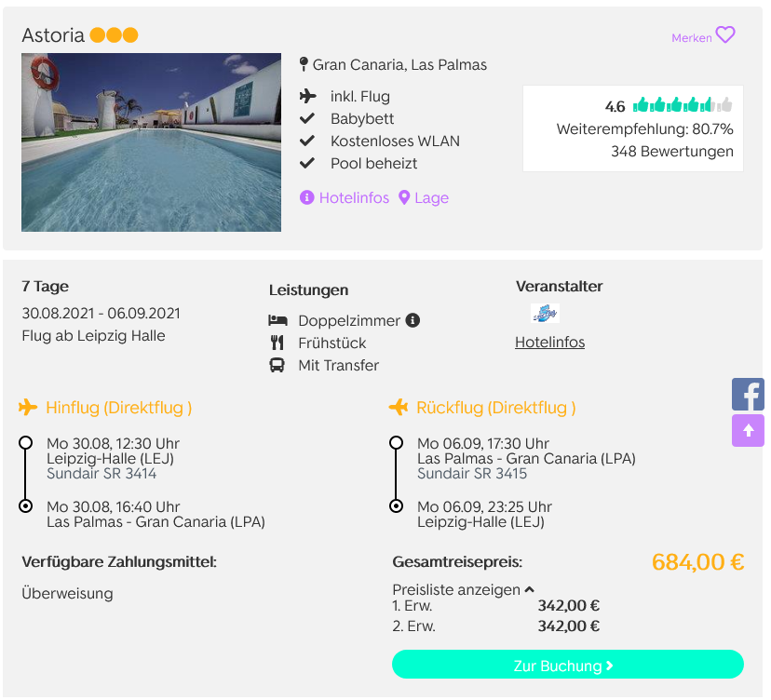Click the Veranstalter operator logo
This screenshot has height=700, width=771.
[x=545, y=314]
